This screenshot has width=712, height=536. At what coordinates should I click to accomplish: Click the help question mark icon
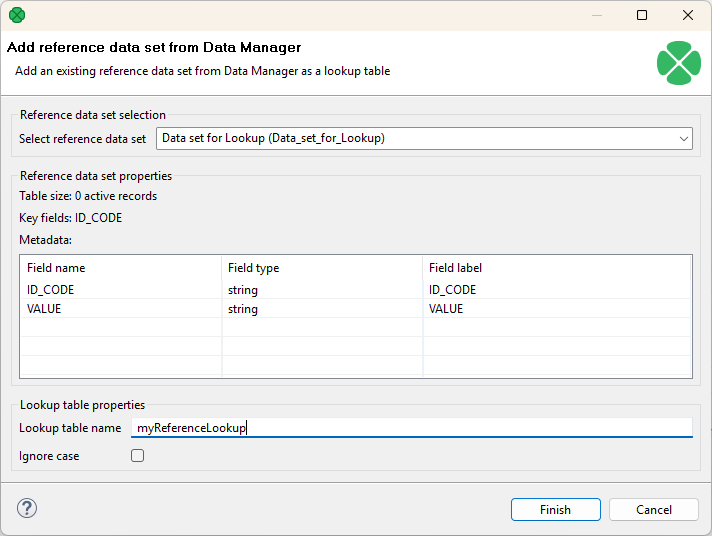click(27, 508)
